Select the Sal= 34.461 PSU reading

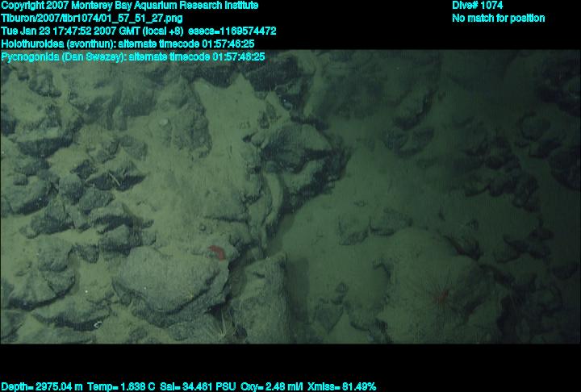point(198,387)
